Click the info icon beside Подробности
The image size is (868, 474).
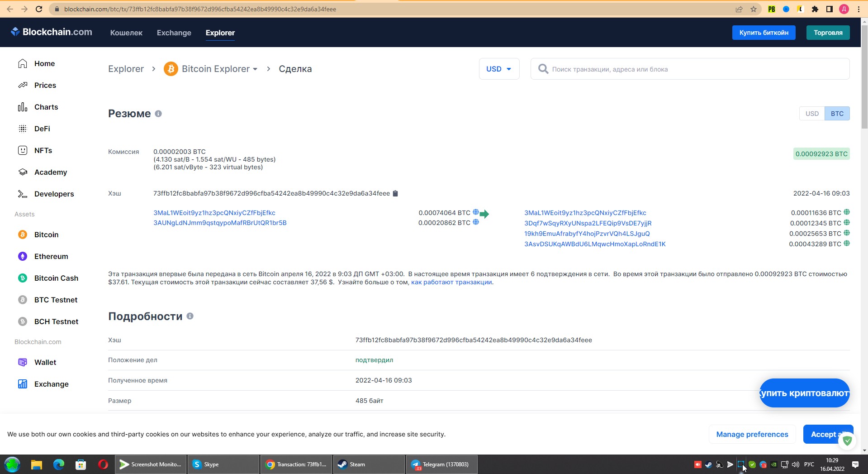[190, 316]
